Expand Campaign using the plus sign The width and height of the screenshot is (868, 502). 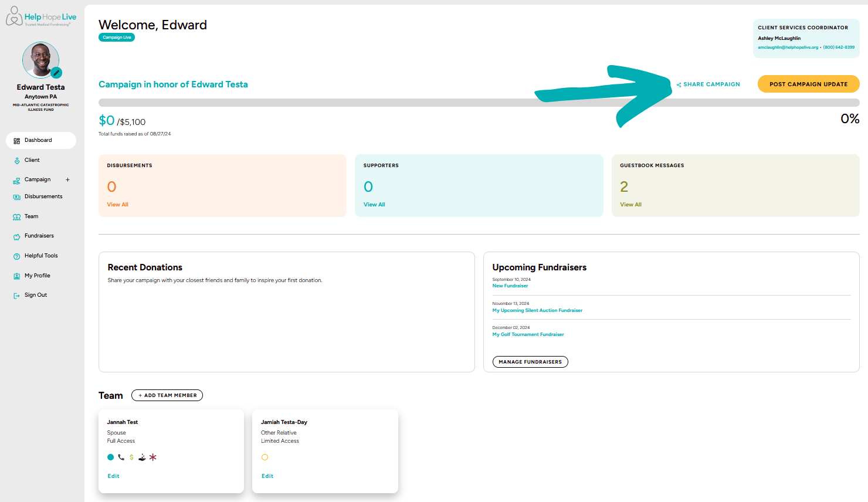pyautogui.click(x=67, y=179)
